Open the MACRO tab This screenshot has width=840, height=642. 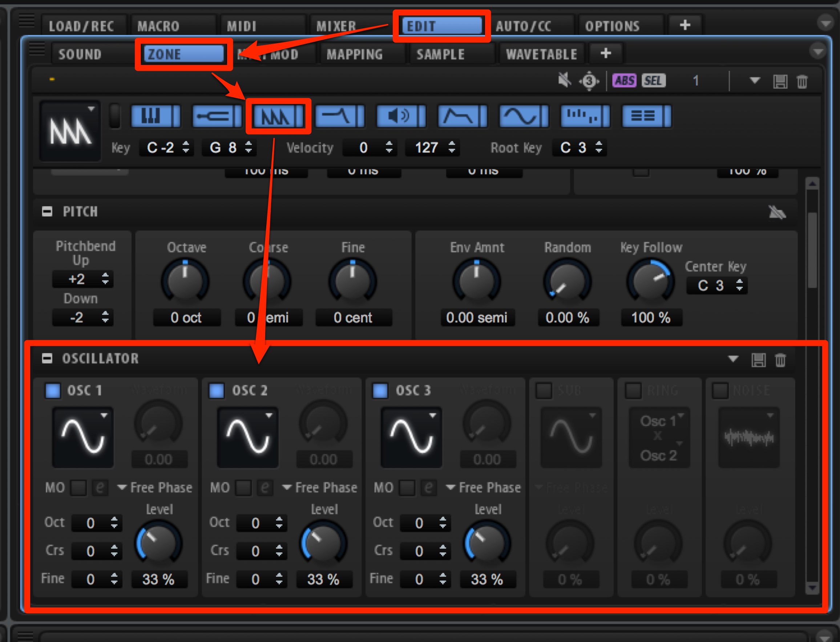coord(173,26)
